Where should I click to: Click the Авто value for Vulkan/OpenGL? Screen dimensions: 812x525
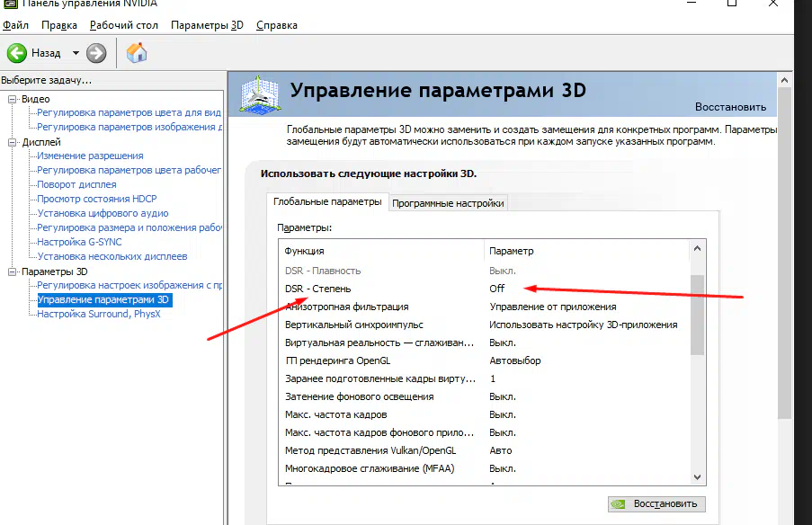coord(500,450)
